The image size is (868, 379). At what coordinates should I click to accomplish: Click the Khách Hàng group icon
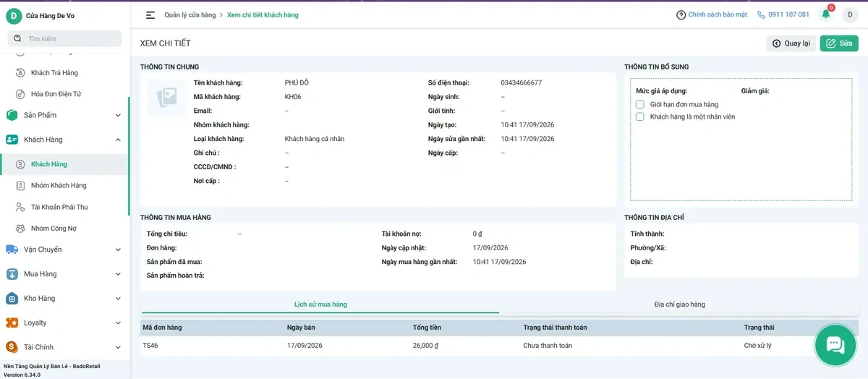[12, 140]
